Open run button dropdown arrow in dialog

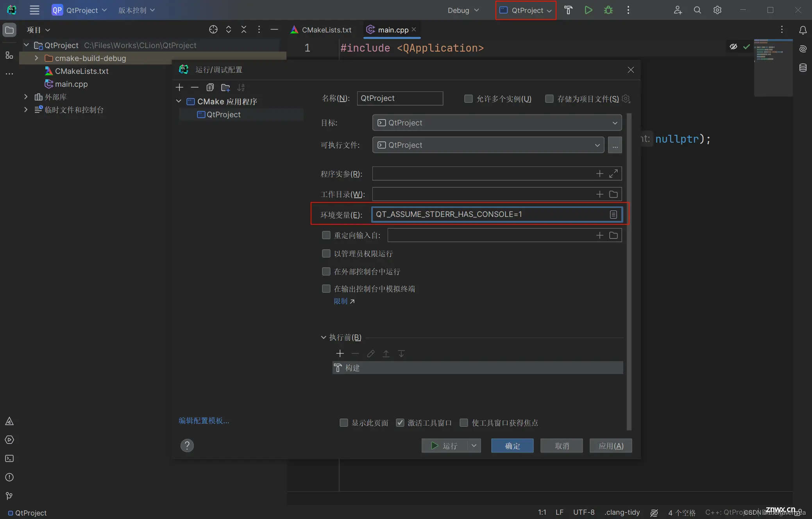coord(474,446)
